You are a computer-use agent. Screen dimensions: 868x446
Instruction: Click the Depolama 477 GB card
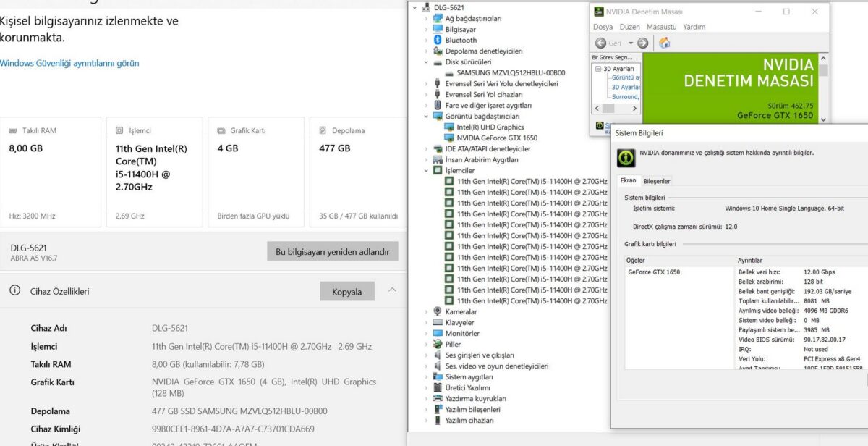pos(359,172)
